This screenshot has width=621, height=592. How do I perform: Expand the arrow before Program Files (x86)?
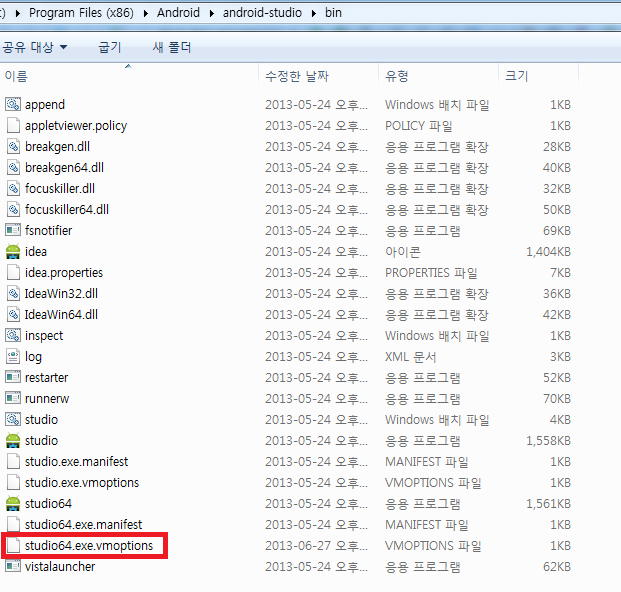(x=18, y=13)
